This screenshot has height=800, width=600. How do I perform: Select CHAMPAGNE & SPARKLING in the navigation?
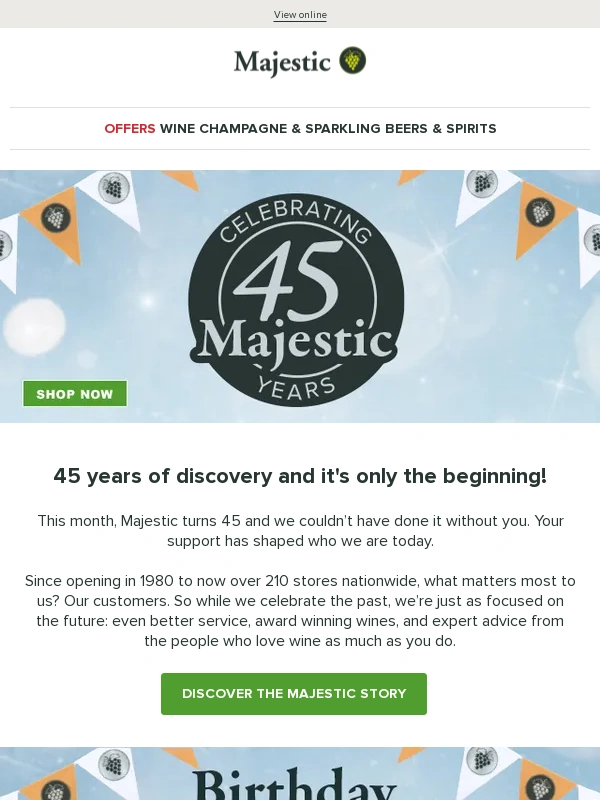(290, 129)
